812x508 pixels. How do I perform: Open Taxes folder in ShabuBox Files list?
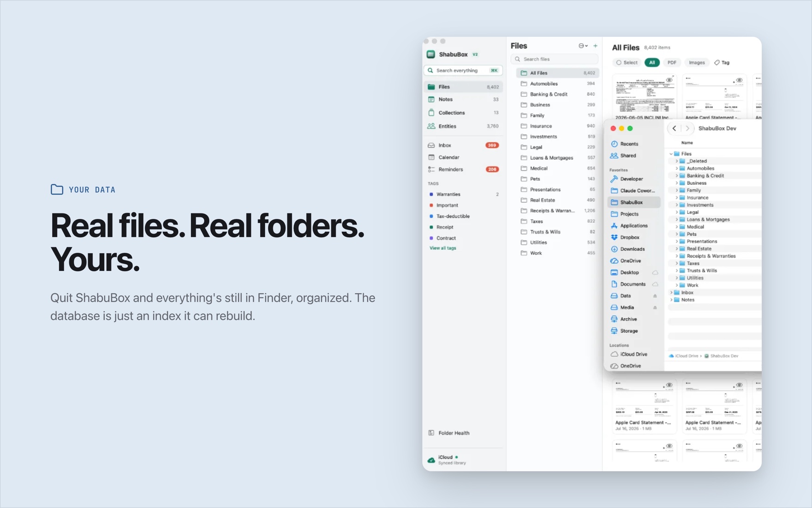click(557, 221)
